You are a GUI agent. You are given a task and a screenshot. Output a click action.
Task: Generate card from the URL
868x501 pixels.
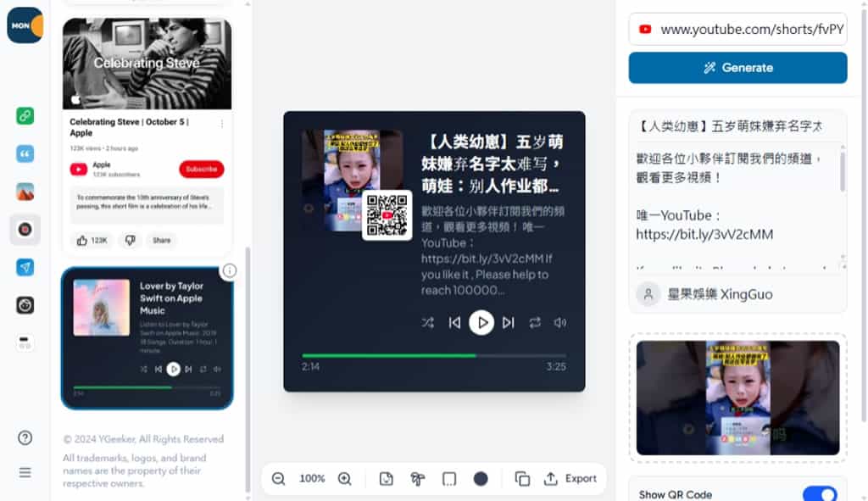click(738, 68)
